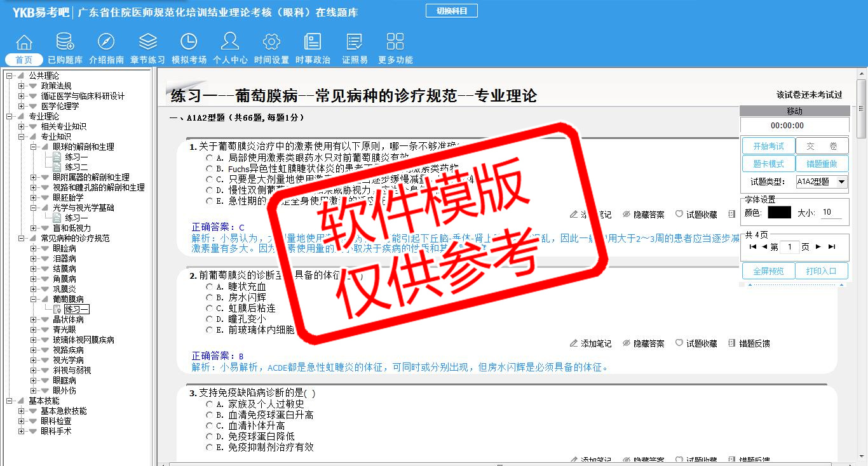Report an error on question 2
868x466 pixels.
749,343
